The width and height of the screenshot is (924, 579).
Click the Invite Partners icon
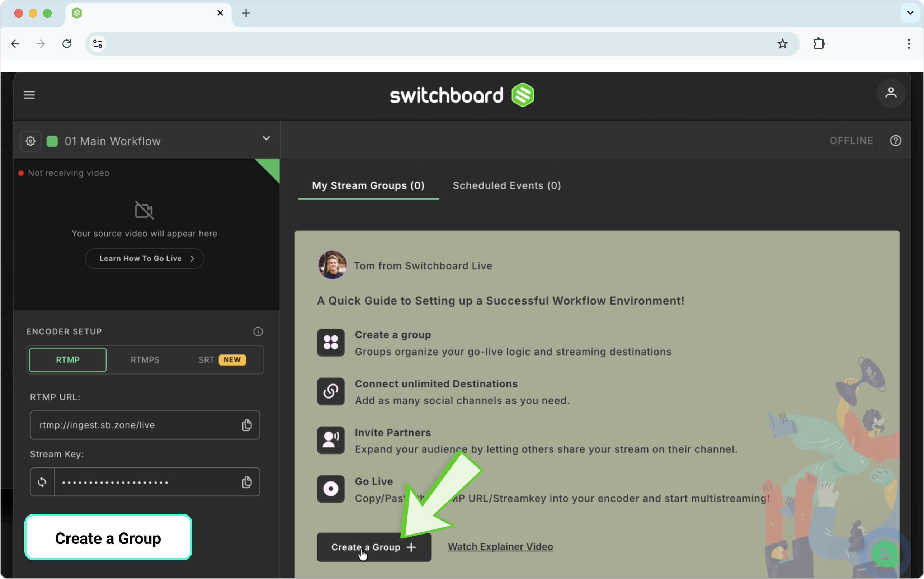[331, 441]
